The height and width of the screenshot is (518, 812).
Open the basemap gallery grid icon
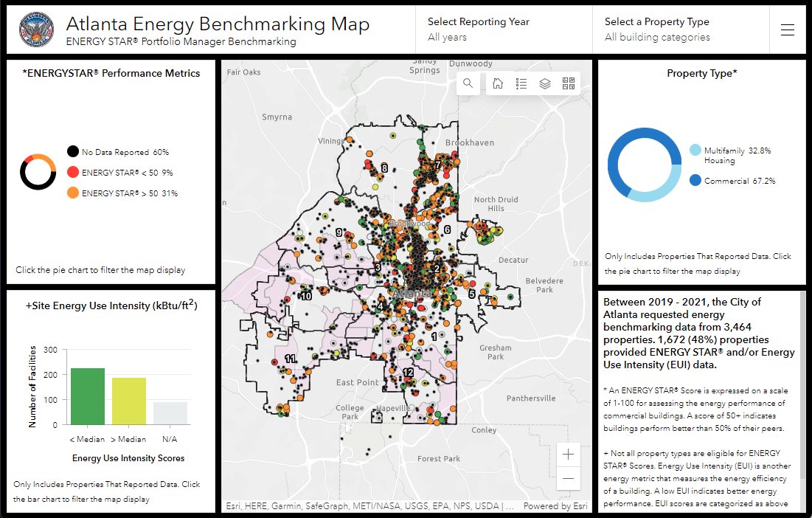click(569, 83)
